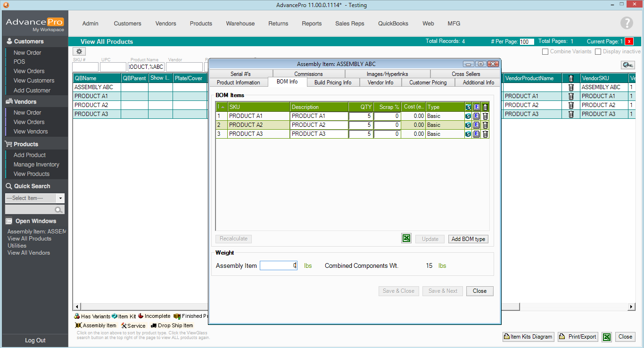The image size is (644, 348).
Task: Click the ViewGlass search button
Action: coord(627,66)
